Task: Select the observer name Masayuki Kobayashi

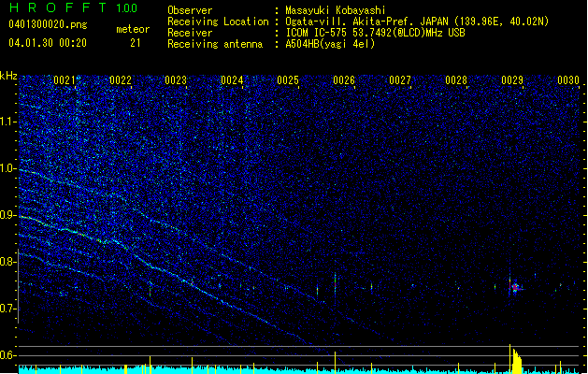Action: tap(336, 10)
